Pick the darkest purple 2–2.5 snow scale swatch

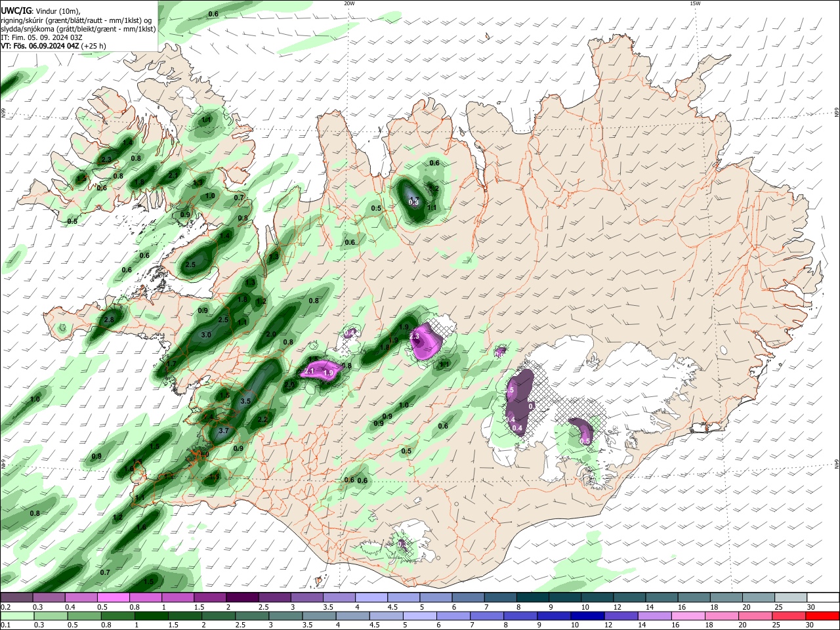pos(241,597)
